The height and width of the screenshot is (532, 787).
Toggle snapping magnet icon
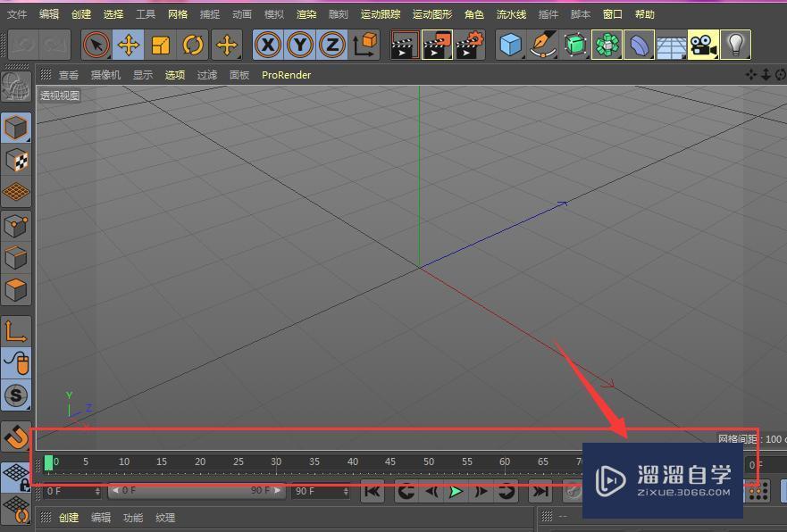coord(16,436)
